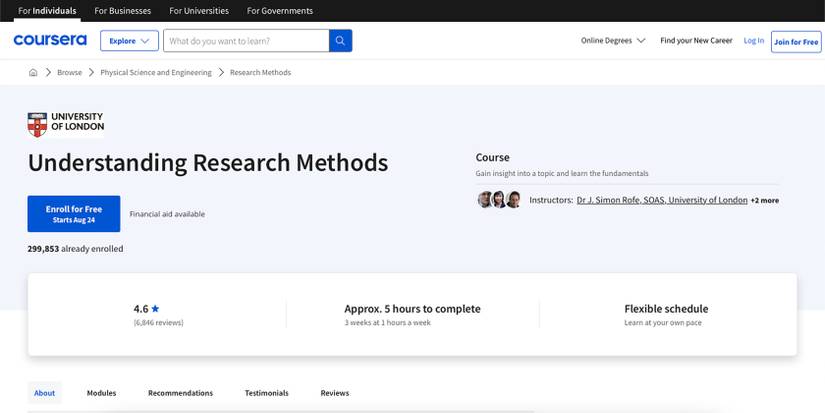Open the Explore dropdown

tap(129, 41)
